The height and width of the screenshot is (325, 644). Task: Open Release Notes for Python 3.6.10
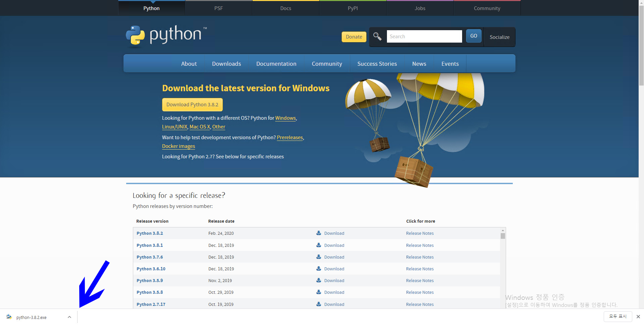(420, 269)
